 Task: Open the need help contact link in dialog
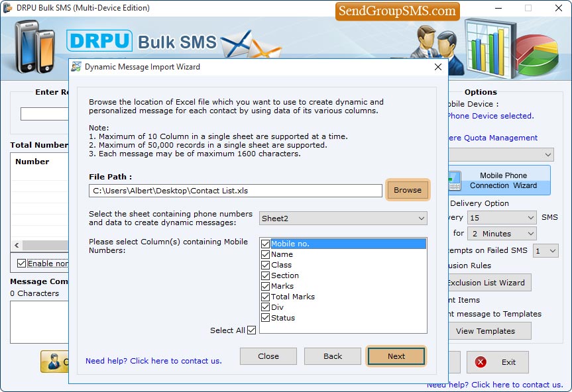(154, 361)
